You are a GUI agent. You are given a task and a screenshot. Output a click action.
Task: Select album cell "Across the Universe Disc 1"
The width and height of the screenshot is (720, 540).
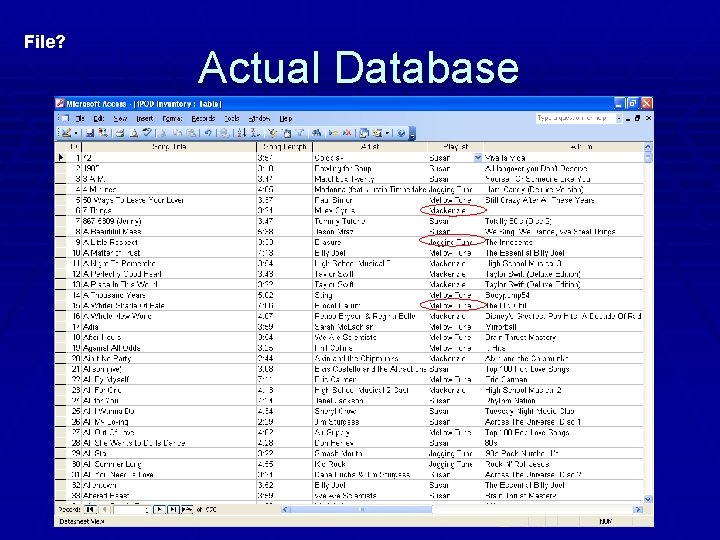click(x=563, y=422)
